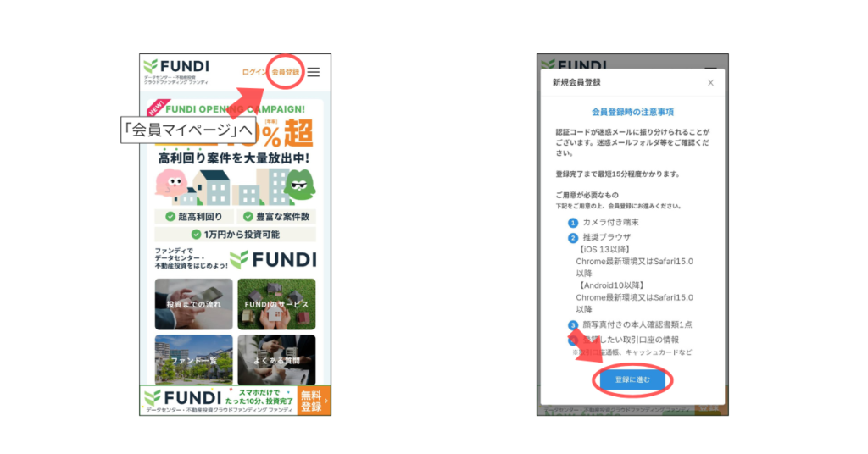Click the 【Android10以降】 text line

(611, 285)
